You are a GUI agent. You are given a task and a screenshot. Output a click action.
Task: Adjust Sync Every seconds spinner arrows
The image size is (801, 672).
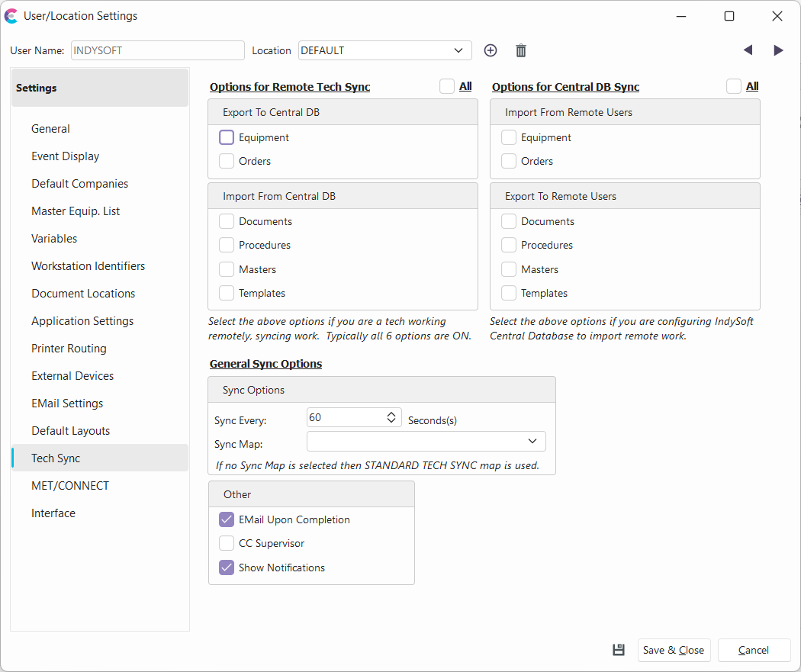pyautogui.click(x=391, y=417)
